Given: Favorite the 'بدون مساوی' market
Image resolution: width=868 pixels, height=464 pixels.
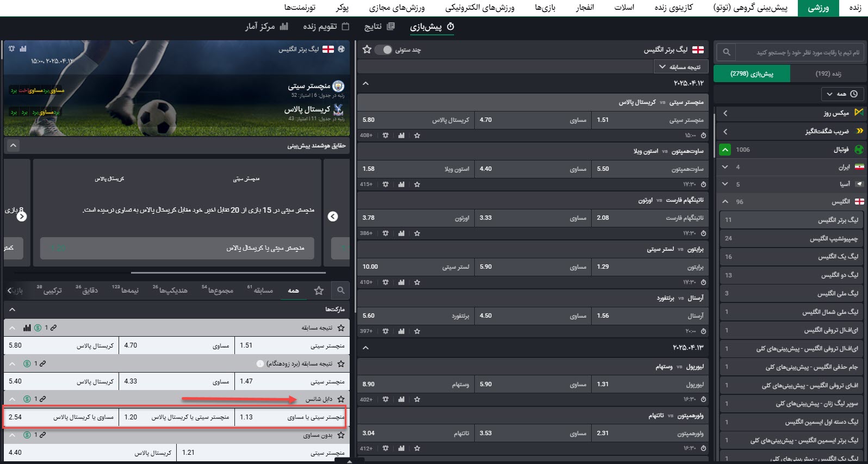Looking at the screenshot, I should pos(341,435).
